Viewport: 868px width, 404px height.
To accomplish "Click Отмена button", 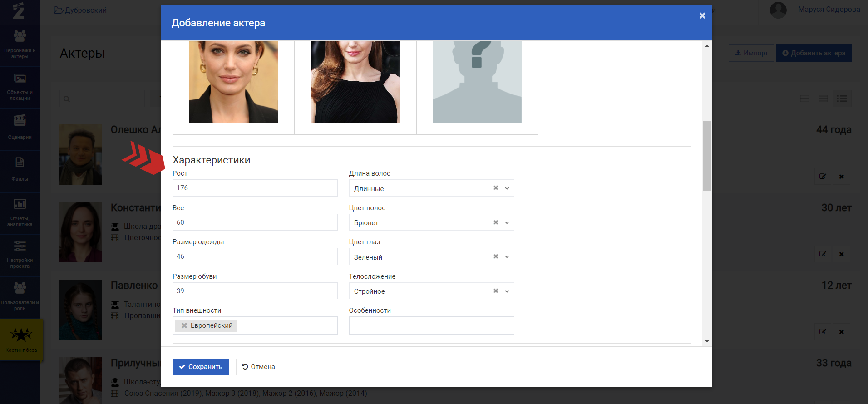I will click(259, 367).
